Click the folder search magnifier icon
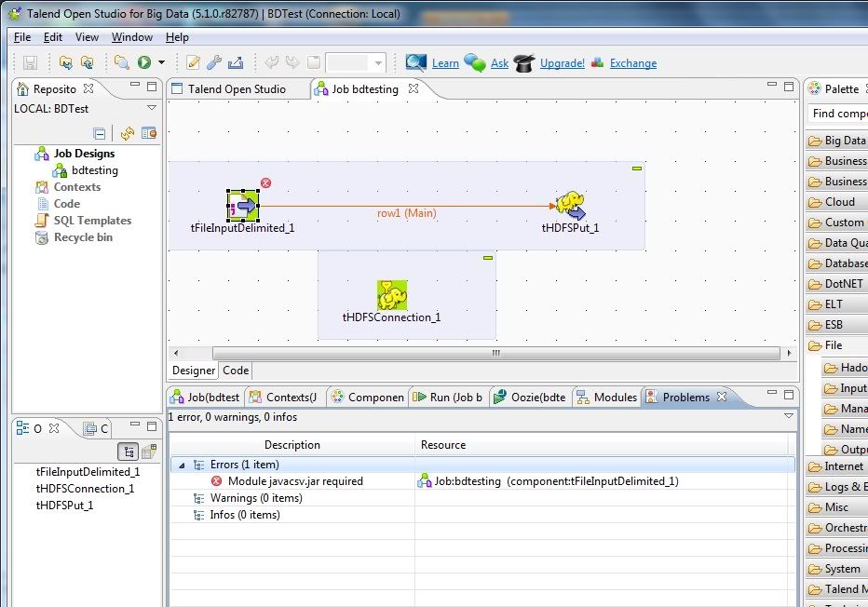Screen dimensions: 868x607 (121, 62)
